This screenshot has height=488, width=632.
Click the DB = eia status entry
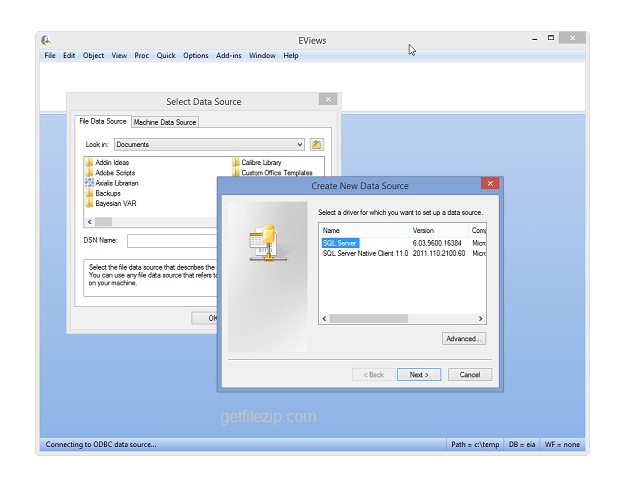click(522, 444)
